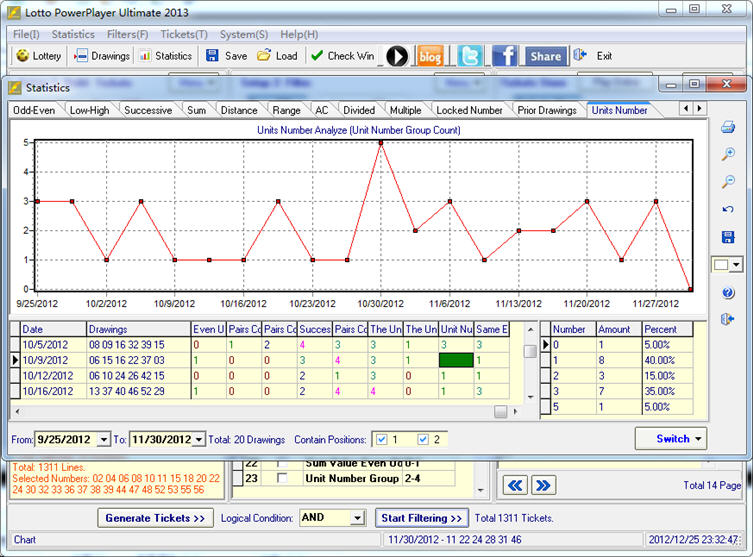The image size is (753, 557).
Task: Select the 10/16/2012 drawing row
Action: (x=260, y=391)
